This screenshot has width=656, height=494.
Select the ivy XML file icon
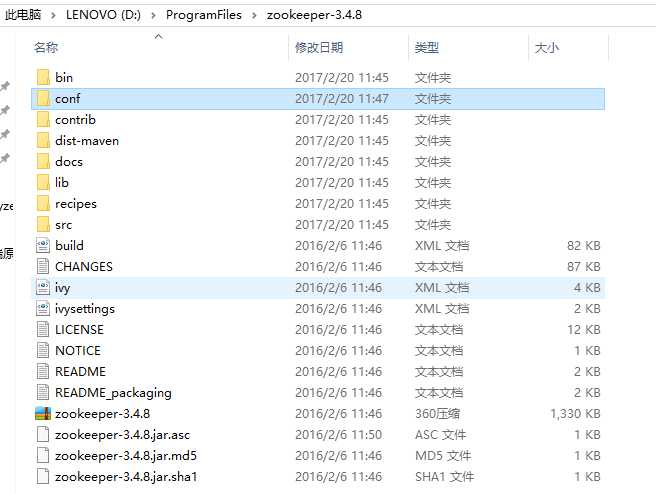[43, 287]
